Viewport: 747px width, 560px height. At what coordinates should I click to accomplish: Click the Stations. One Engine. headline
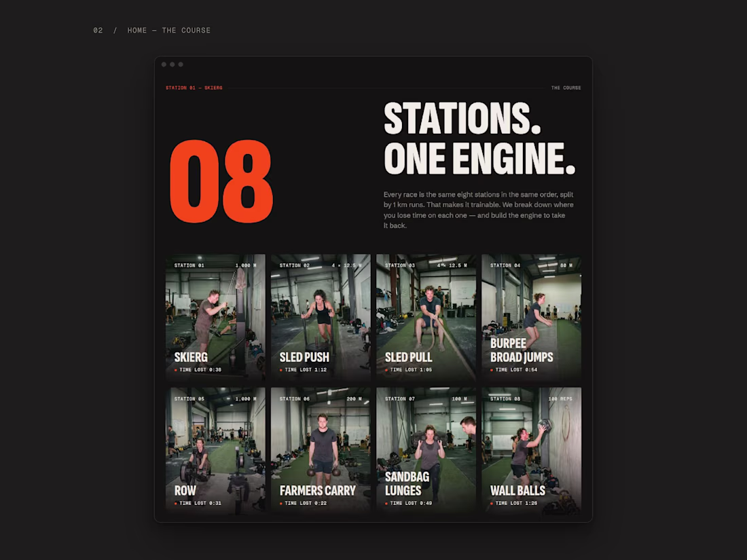pos(479,138)
